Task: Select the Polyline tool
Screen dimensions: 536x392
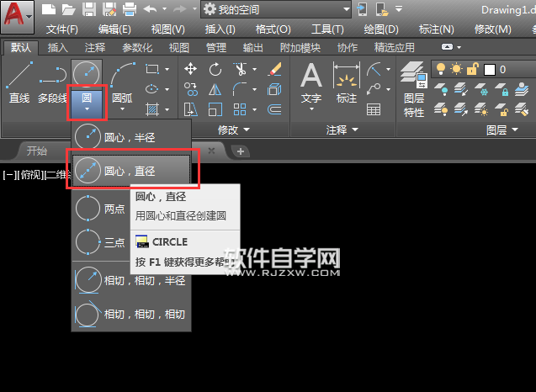Action: pos(53,82)
